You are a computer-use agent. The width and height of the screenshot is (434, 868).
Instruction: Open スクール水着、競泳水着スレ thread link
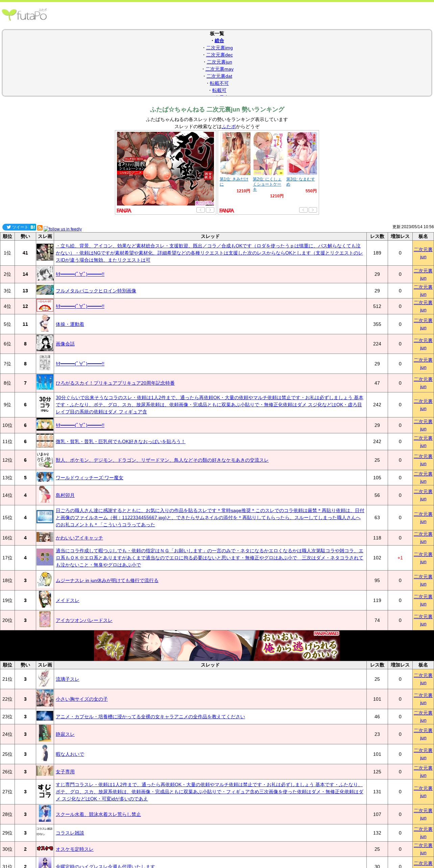[98, 814]
